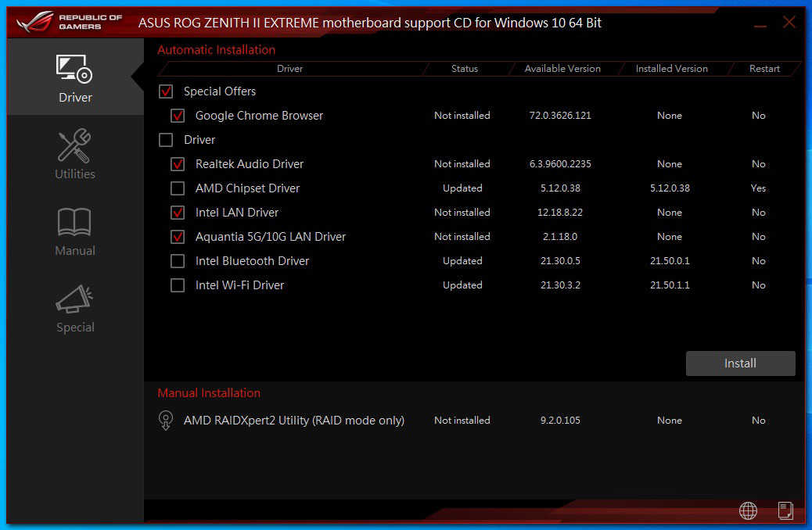Click Aquantia 5G/10G LAN Driver label
Screen dimensions: 812x530
click(x=271, y=237)
